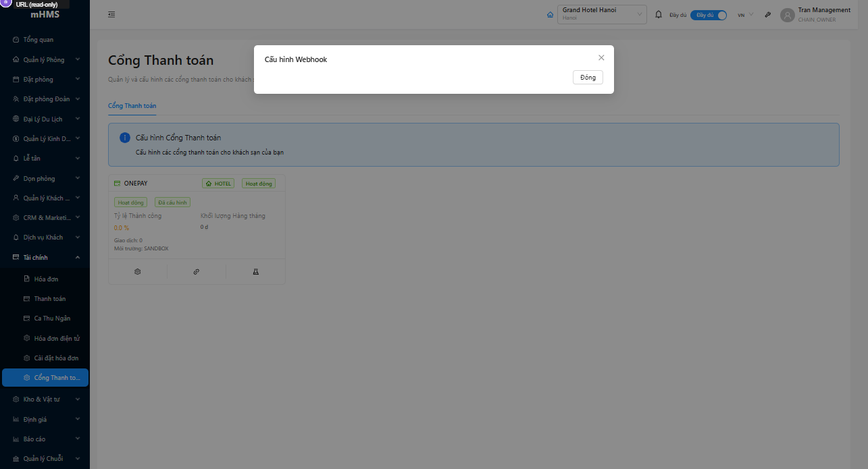Open the notification bell
The width and height of the screenshot is (868, 469).
(x=659, y=13)
